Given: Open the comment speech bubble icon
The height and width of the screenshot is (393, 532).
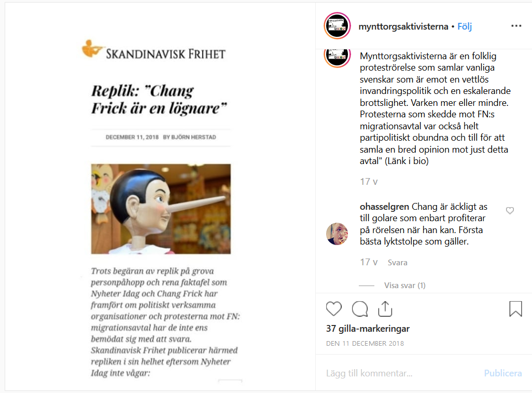Looking at the screenshot, I should pyautogui.click(x=360, y=309).
